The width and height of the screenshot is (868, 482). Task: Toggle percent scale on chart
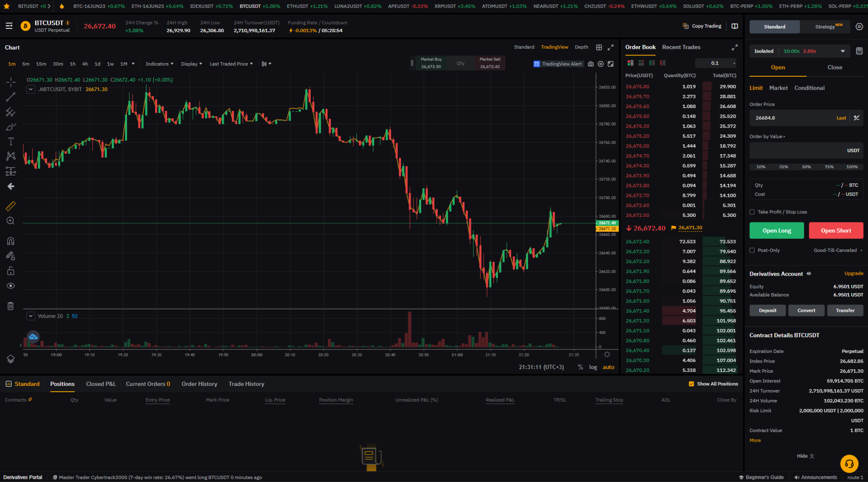(580, 367)
